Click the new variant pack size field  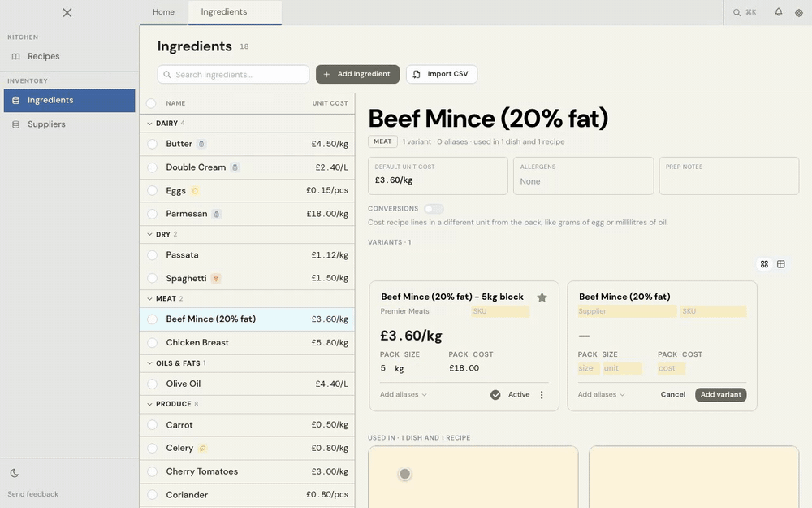(x=589, y=368)
